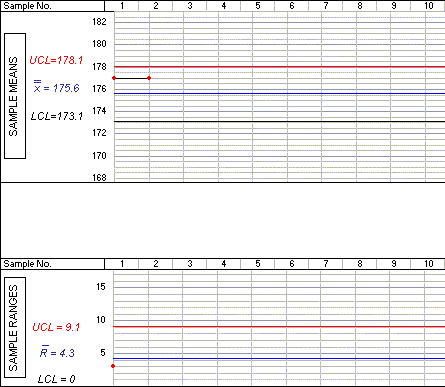Click sample number 10 header in means chart
The image size is (445, 387).
coord(428,6)
